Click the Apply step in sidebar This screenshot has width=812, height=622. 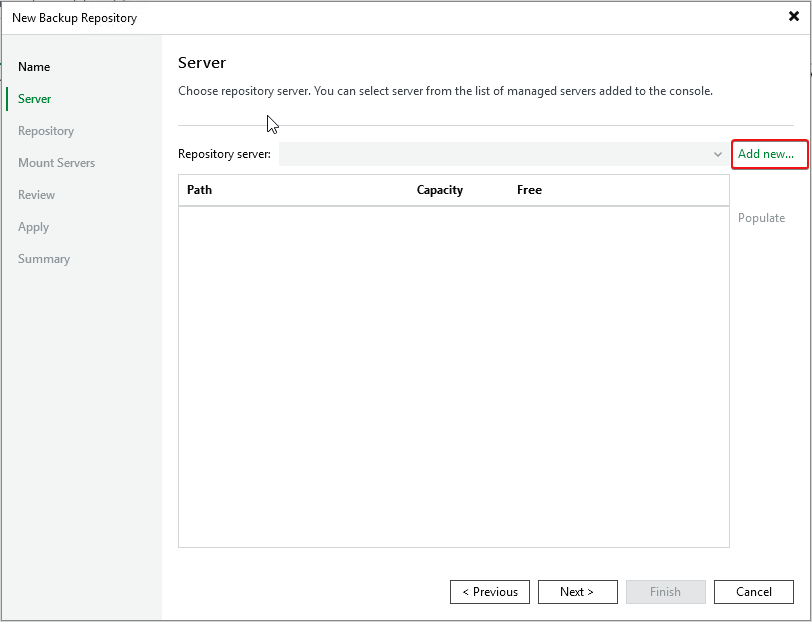(x=33, y=227)
